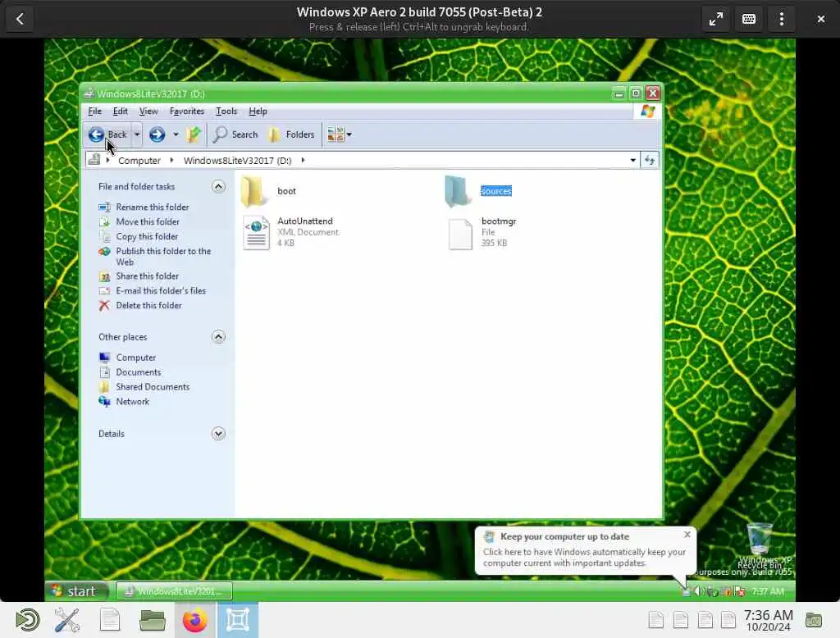Select the AutoUnattend XML document icon
Screen dimensions: 840x638
click(256, 232)
